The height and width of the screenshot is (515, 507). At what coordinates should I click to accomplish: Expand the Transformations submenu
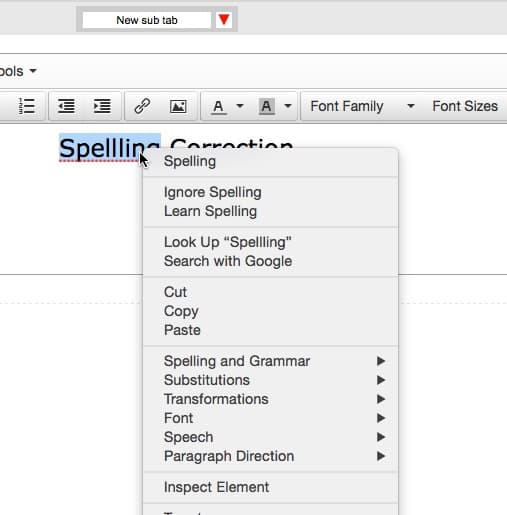point(270,399)
